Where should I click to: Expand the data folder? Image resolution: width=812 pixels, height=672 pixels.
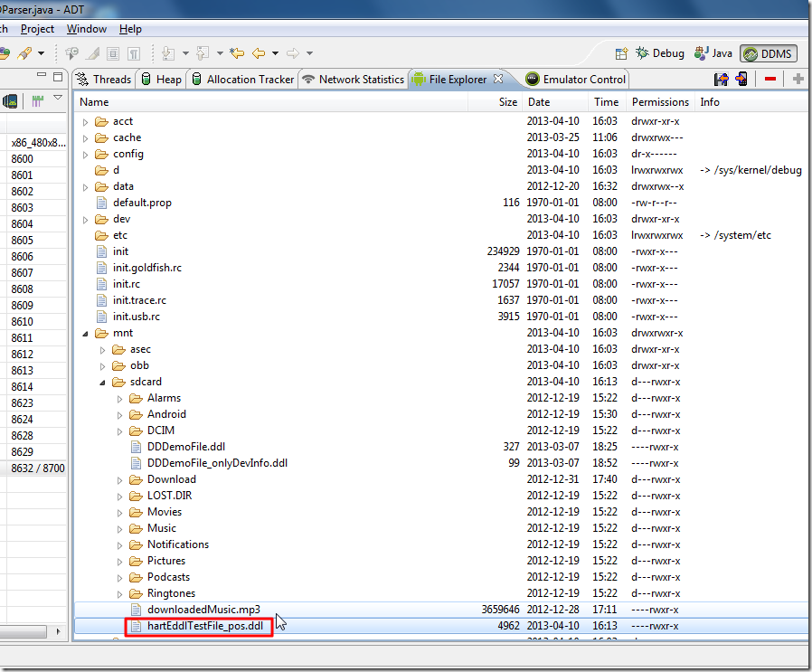[85, 187]
